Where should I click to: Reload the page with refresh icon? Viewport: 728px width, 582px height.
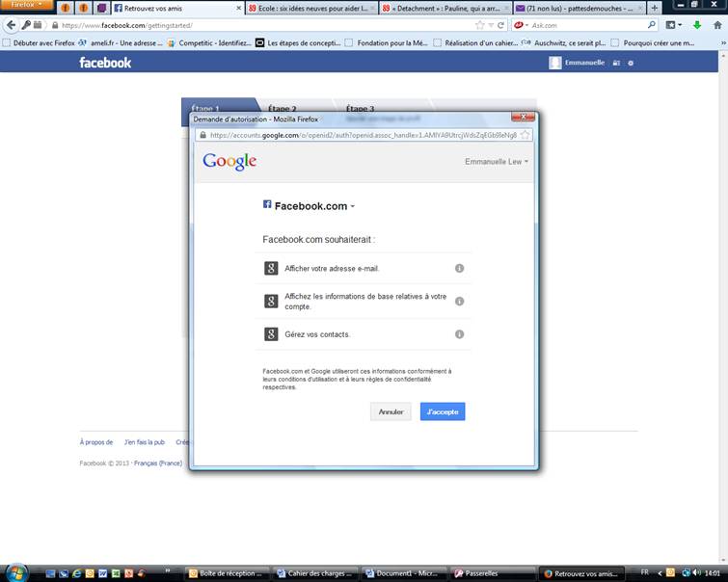pos(500,25)
